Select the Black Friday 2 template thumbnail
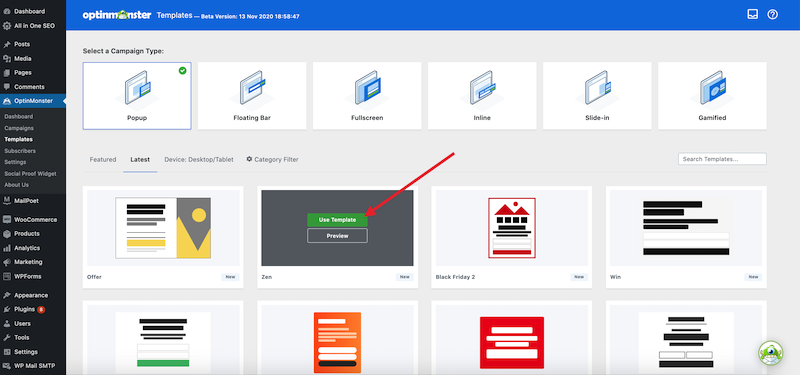The image size is (800, 375). coord(512,228)
